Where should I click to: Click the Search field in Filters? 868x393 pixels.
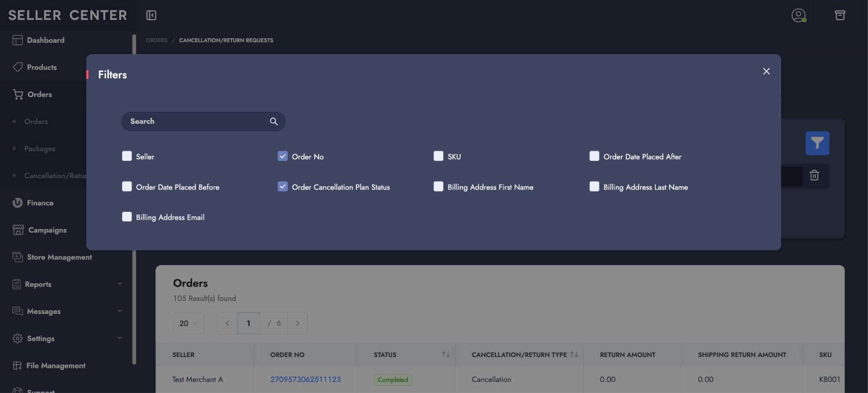(x=198, y=121)
